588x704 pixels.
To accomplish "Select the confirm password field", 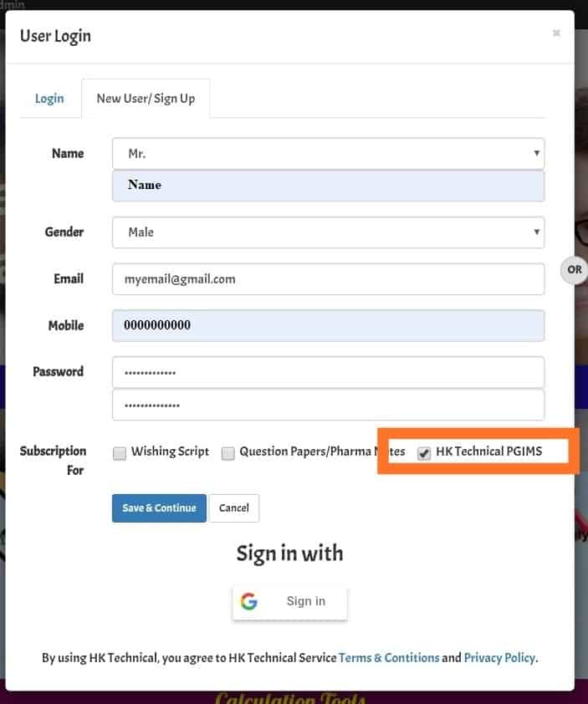I will tap(329, 405).
